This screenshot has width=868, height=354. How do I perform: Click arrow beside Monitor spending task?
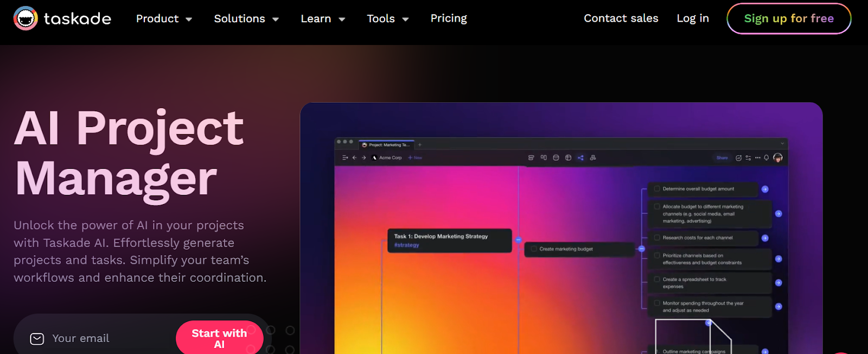(778, 307)
